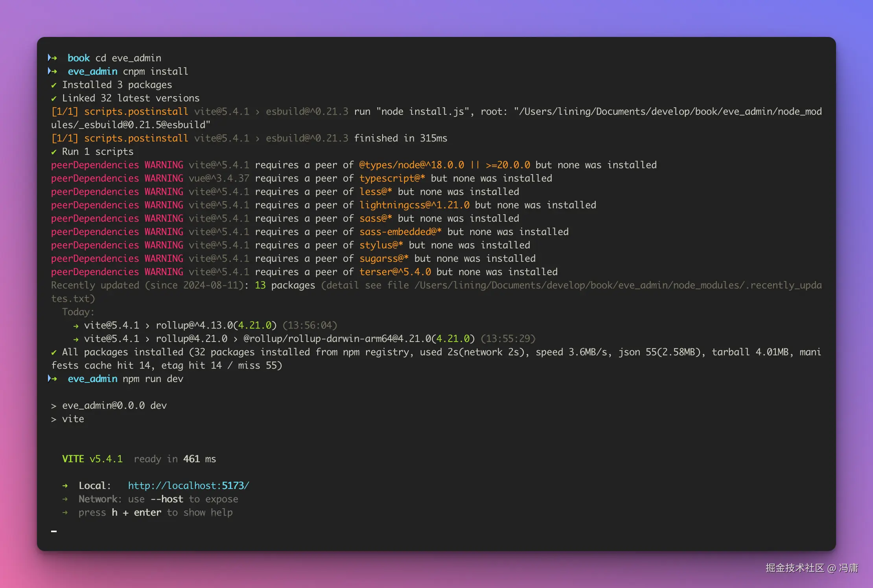Open the http://localhost:5173/ link
The height and width of the screenshot is (588, 873).
coord(188,485)
